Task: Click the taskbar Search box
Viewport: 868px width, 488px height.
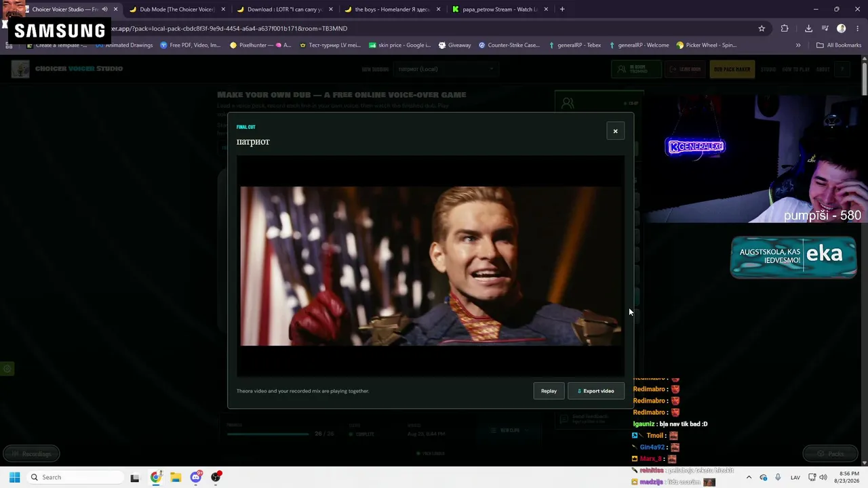Action: (74, 477)
